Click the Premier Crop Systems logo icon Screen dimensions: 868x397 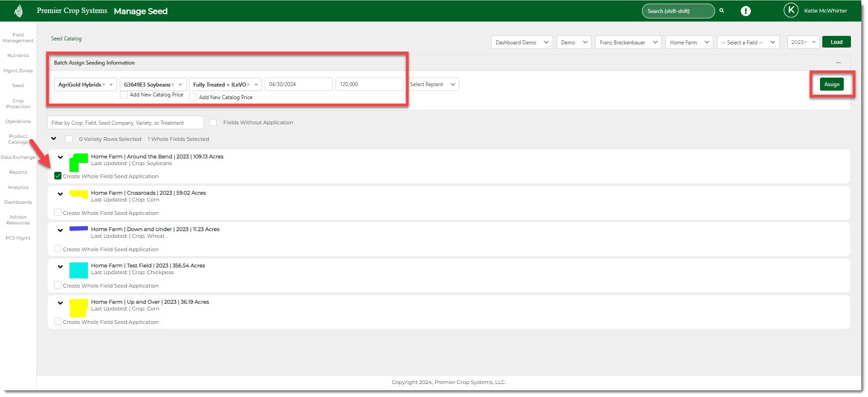tap(18, 11)
